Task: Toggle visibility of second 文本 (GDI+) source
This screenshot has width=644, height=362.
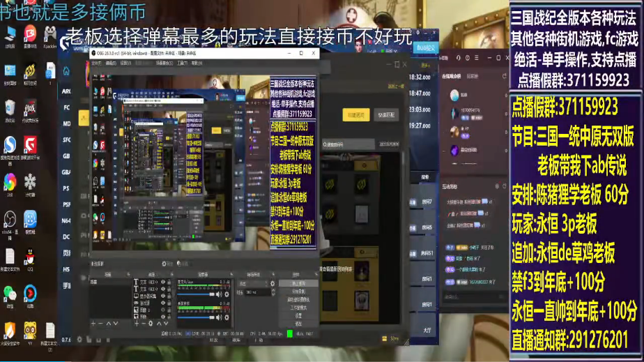Action: click(x=163, y=289)
